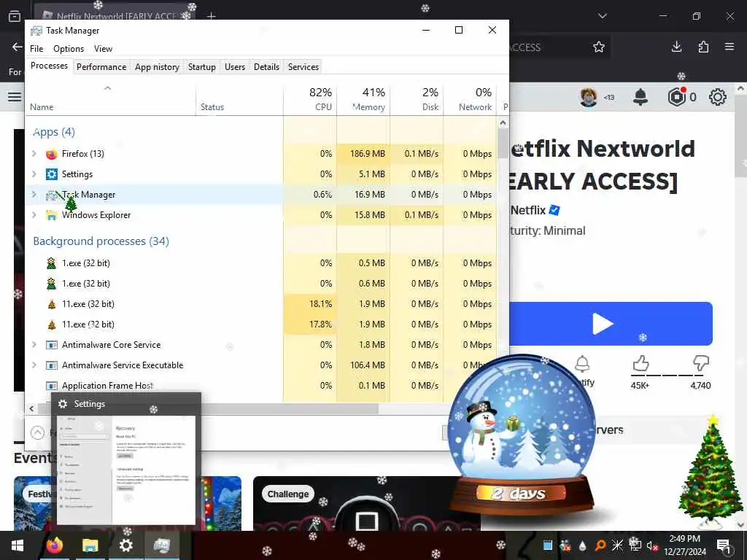Screen dimensions: 747x560
Task: Expand Antimalware Core Service row
Action: pos(34,345)
